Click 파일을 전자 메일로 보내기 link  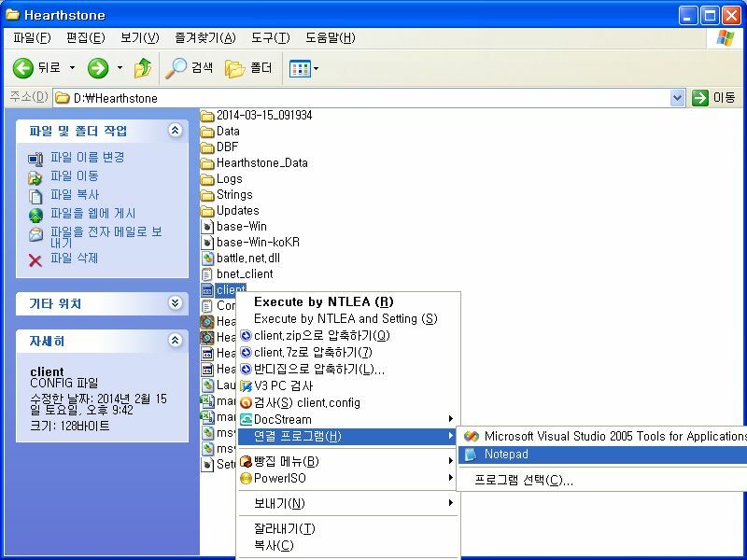pos(106,237)
